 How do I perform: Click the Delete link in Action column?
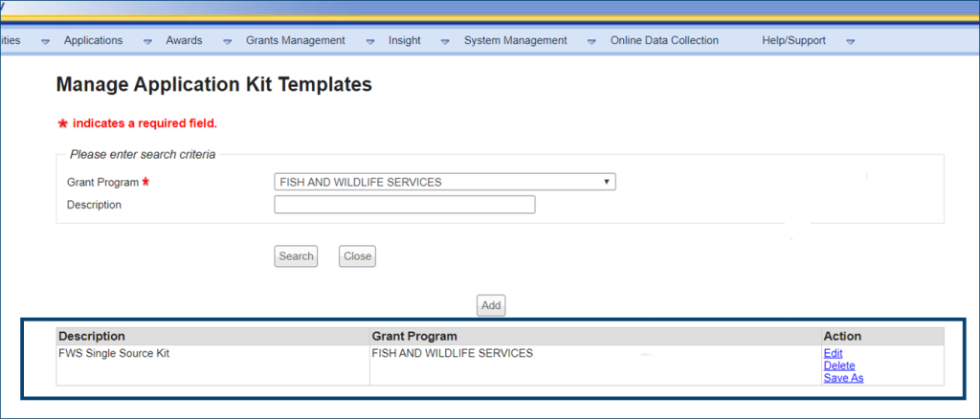click(838, 365)
